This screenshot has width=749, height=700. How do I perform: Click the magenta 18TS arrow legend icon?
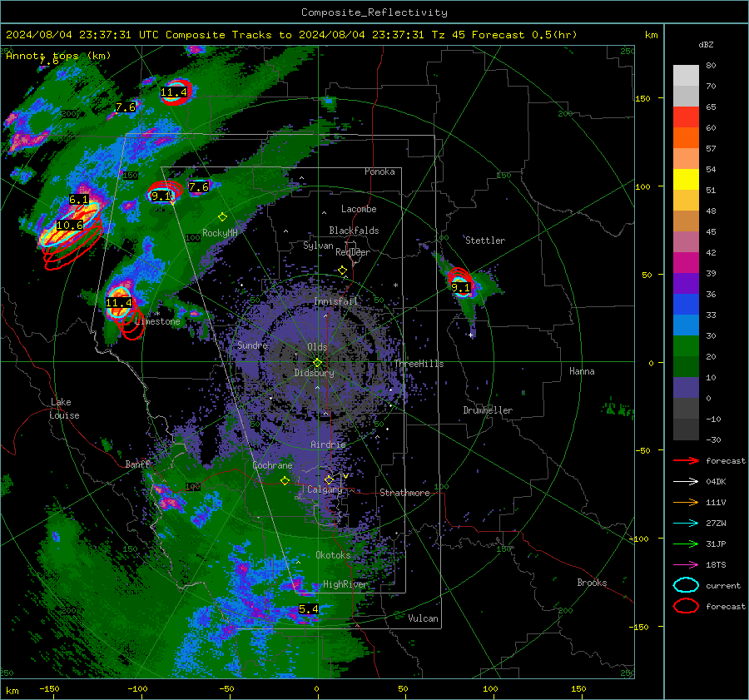pos(686,565)
